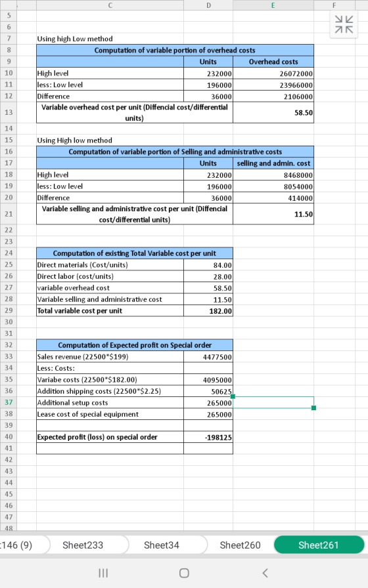The width and height of the screenshot is (368, 588).
Task: Select the 'Overhead costs' column heading cell
Action: pos(273,62)
